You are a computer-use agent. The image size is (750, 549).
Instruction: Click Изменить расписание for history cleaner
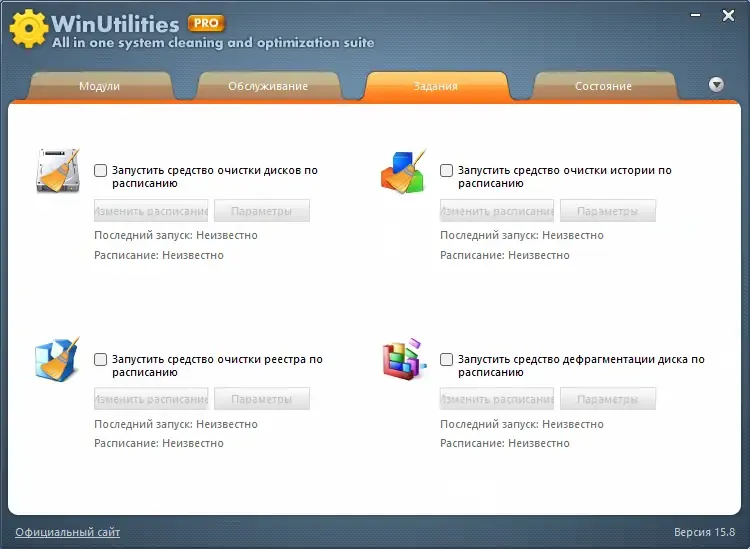[x=497, y=211]
